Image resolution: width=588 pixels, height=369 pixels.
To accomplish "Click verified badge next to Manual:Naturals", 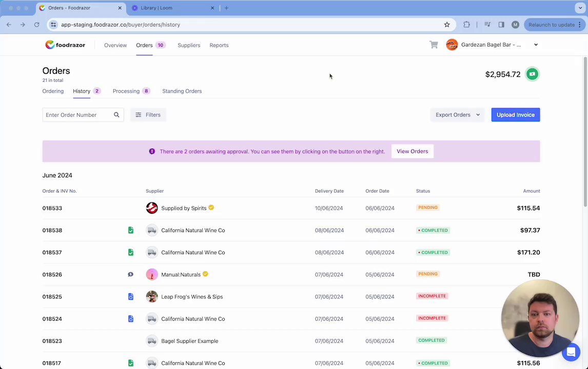I will point(206,274).
